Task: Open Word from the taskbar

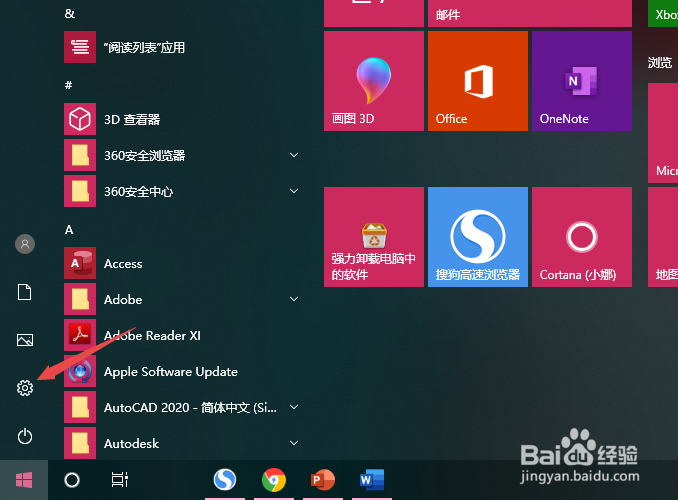Action: coord(372,480)
